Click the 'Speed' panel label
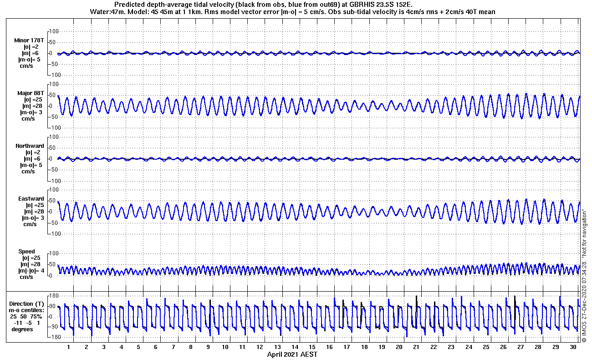592x364 pixels. (x=26, y=251)
